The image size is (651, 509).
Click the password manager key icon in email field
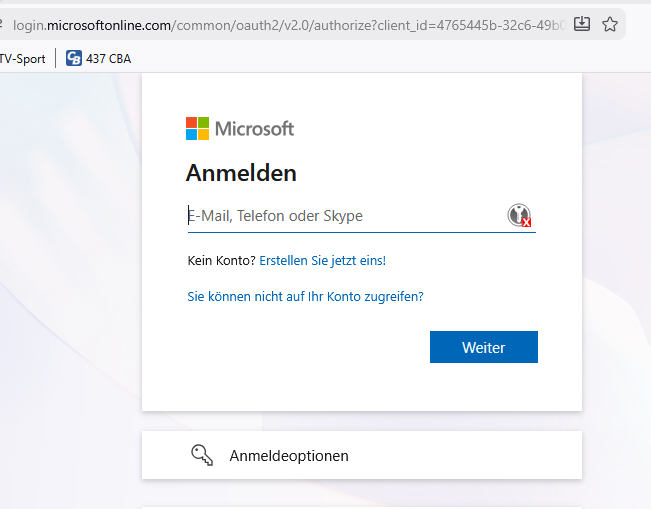519,215
